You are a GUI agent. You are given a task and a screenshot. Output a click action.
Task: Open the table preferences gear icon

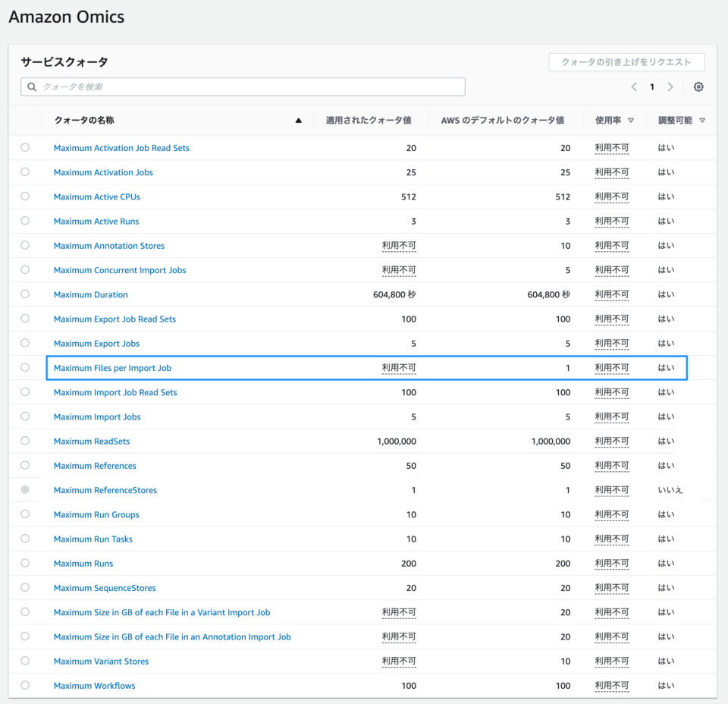tap(698, 86)
